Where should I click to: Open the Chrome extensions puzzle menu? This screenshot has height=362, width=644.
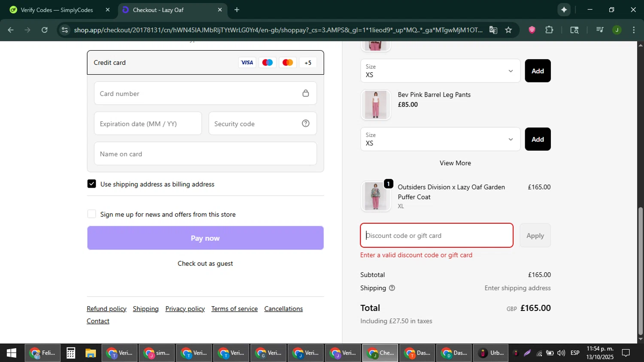point(549,30)
